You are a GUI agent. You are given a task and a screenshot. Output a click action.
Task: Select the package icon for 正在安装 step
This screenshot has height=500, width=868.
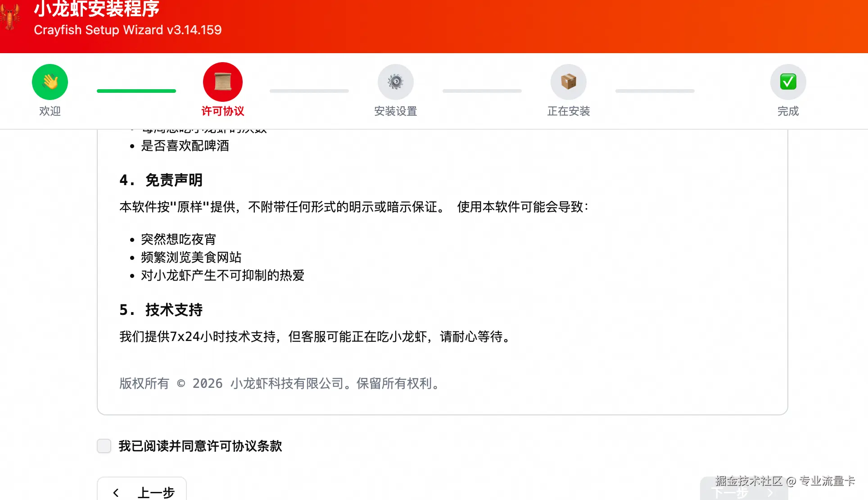pyautogui.click(x=568, y=82)
